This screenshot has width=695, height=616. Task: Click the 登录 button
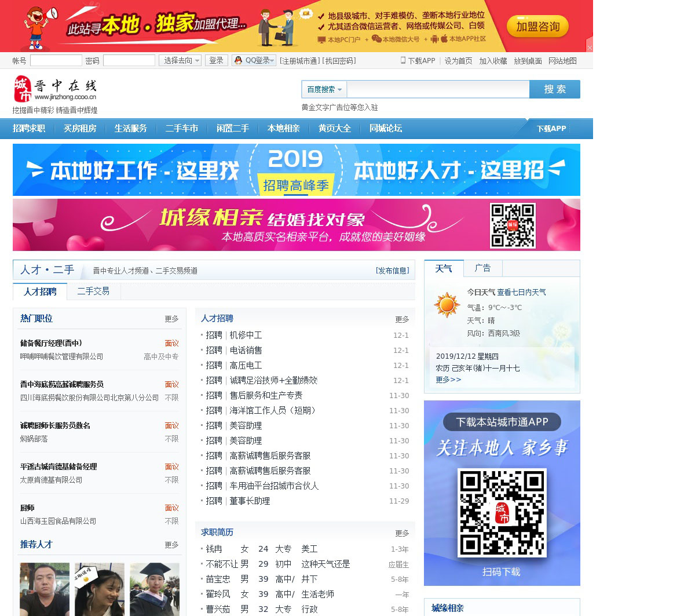[x=216, y=60]
